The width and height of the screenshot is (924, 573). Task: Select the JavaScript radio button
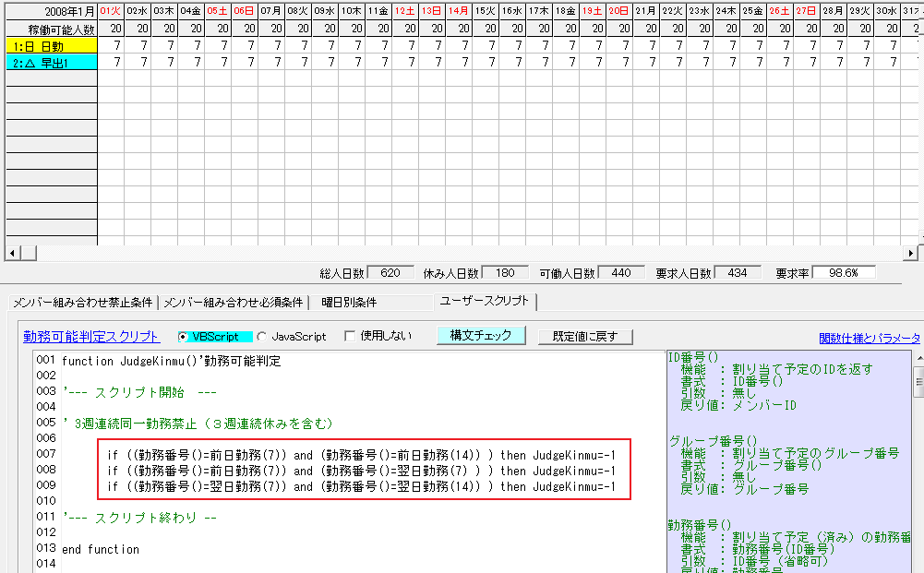pyautogui.click(x=261, y=337)
